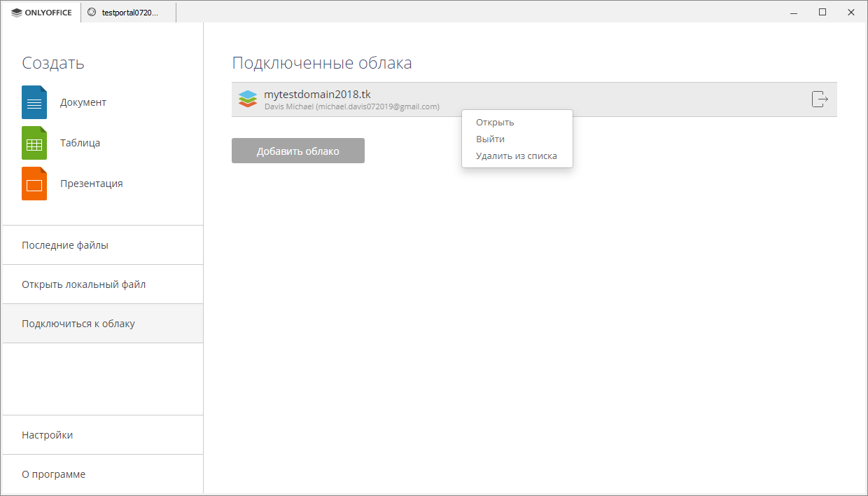Screen dimensions: 868x496
Task: Select Подключиться к облаку in sidebar
Action: 103,324
